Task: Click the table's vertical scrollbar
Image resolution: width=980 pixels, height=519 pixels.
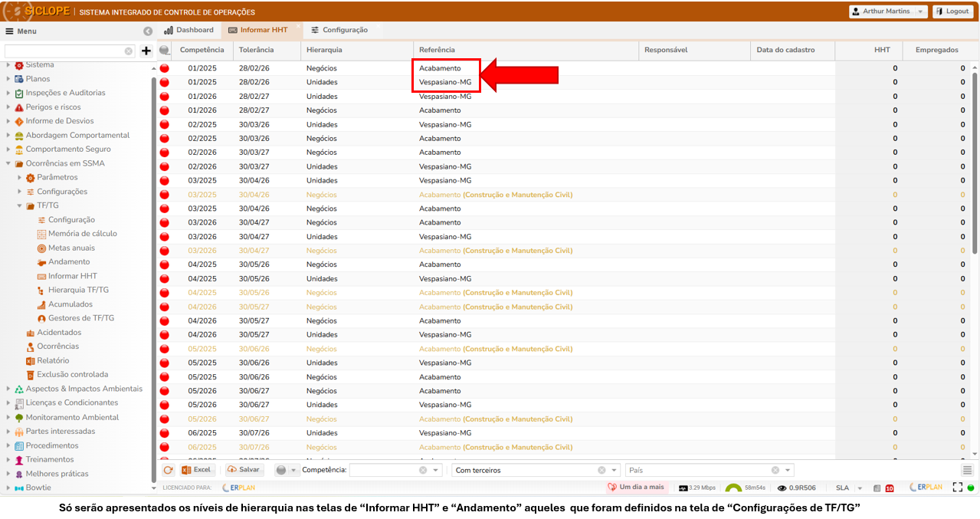Action: pos(975,161)
